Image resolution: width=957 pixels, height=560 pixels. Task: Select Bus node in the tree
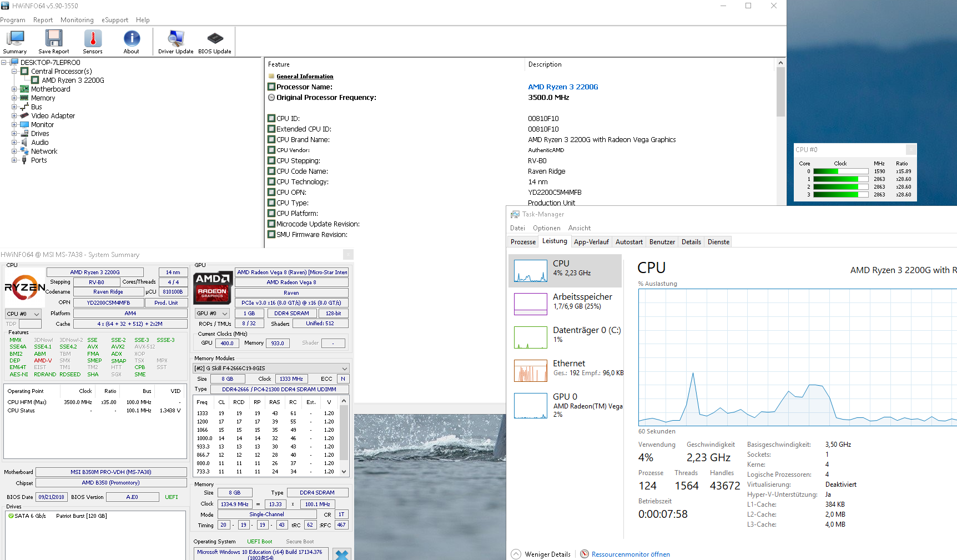pos(37,107)
